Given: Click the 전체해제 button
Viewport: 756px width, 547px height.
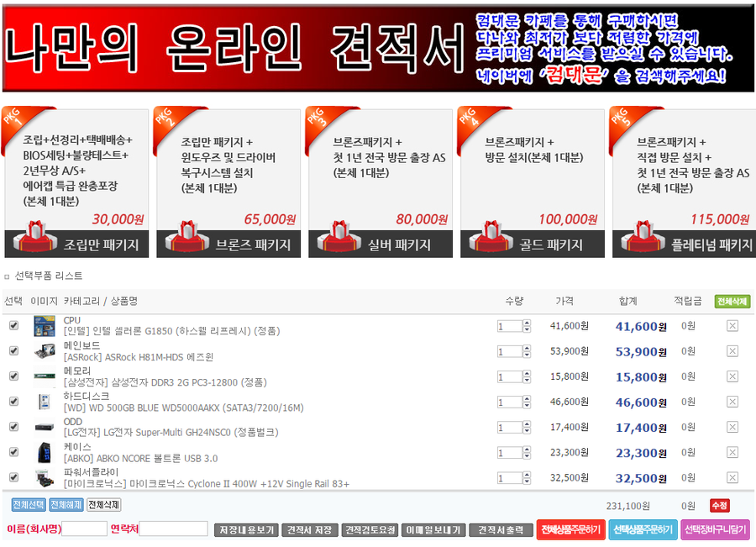Looking at the screenshot, I should click(66, 505).
